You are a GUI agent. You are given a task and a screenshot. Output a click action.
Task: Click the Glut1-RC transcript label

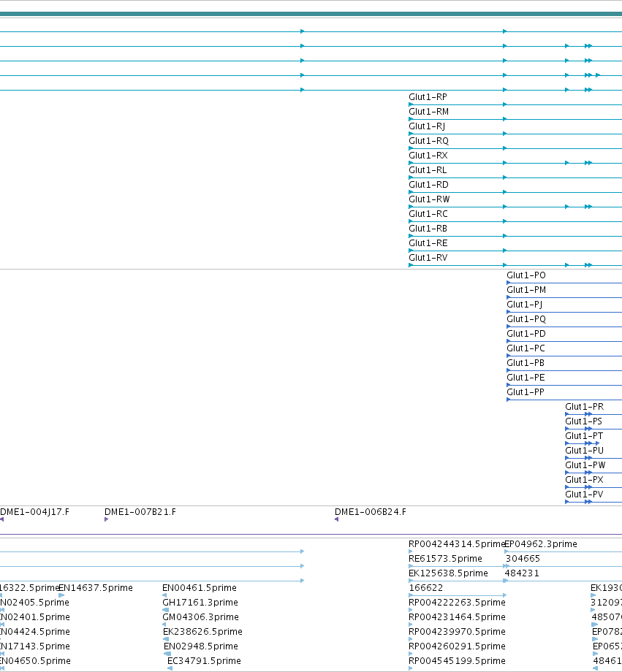428,214
